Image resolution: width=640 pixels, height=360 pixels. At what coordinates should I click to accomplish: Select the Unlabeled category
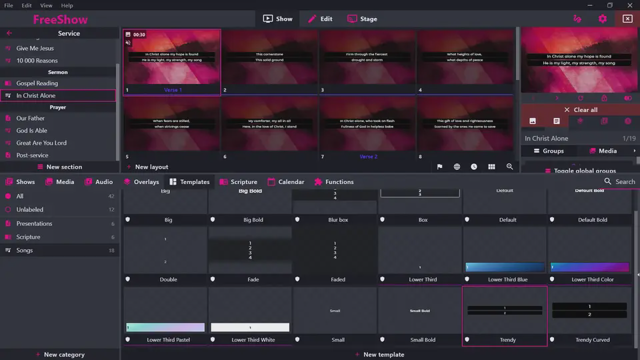coord(60,209)
